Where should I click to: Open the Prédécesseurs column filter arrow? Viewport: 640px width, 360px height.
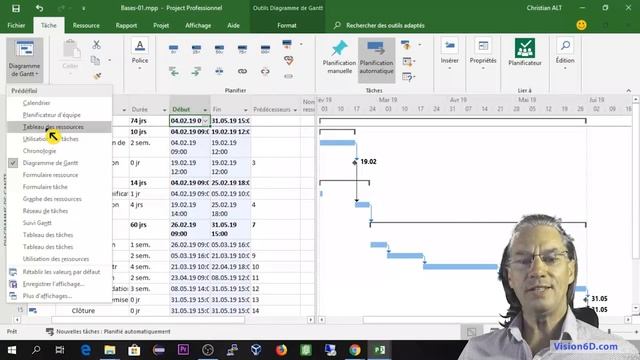pos(295,110)
